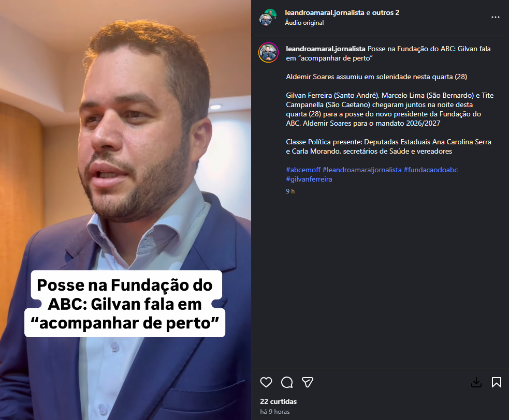Open the leandroamaral.jornalista username in caption
The image size is (509, 420).
[x=326, y=49]
